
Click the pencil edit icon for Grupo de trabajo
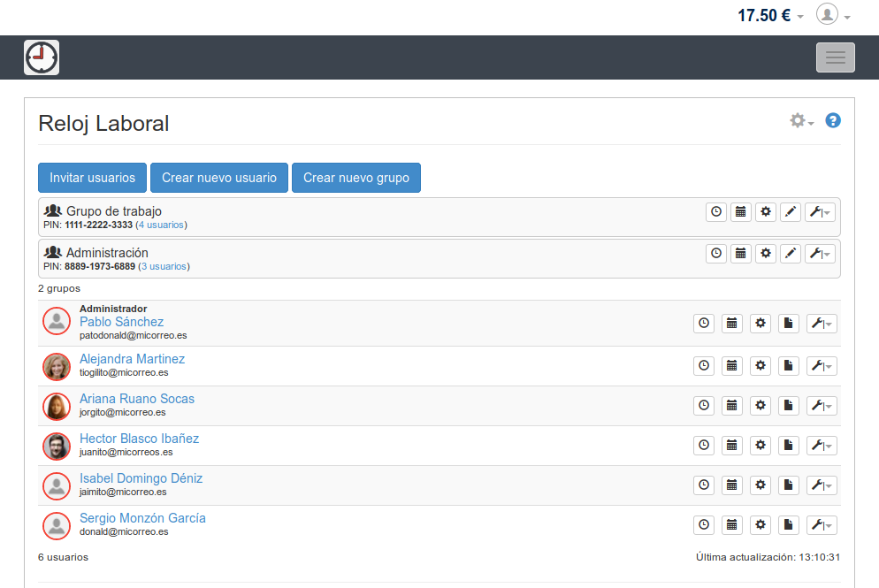pos(791,212)
